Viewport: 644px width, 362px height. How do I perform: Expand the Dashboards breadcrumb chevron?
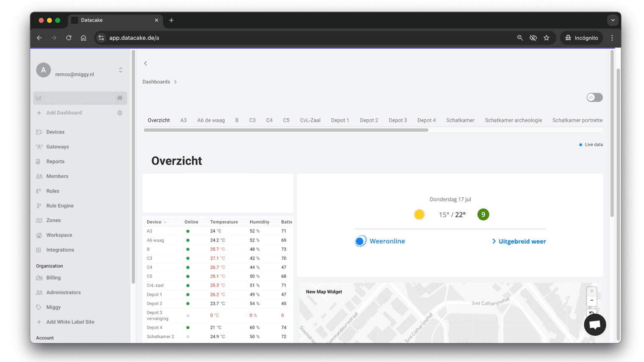click(x=175, y=82)
